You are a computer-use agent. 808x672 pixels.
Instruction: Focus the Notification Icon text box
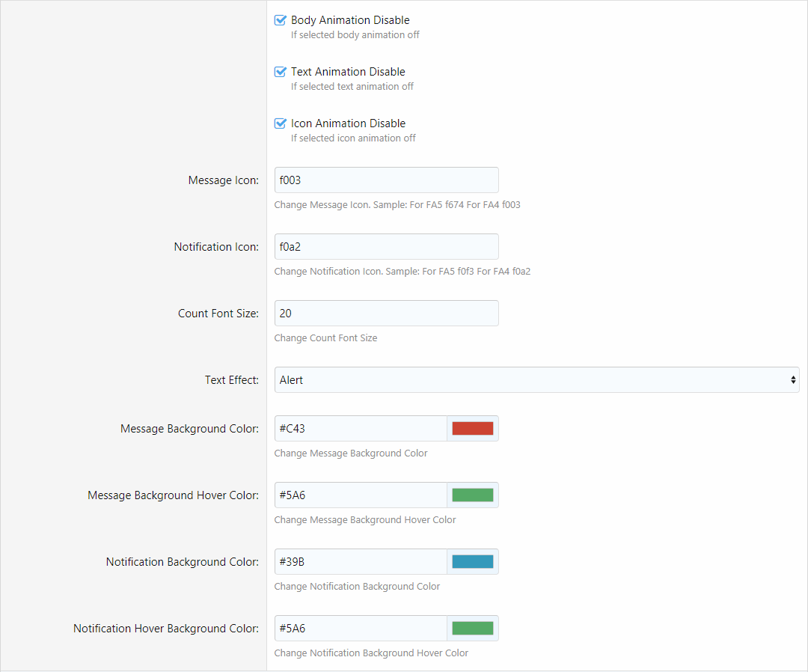coord(386,247)
